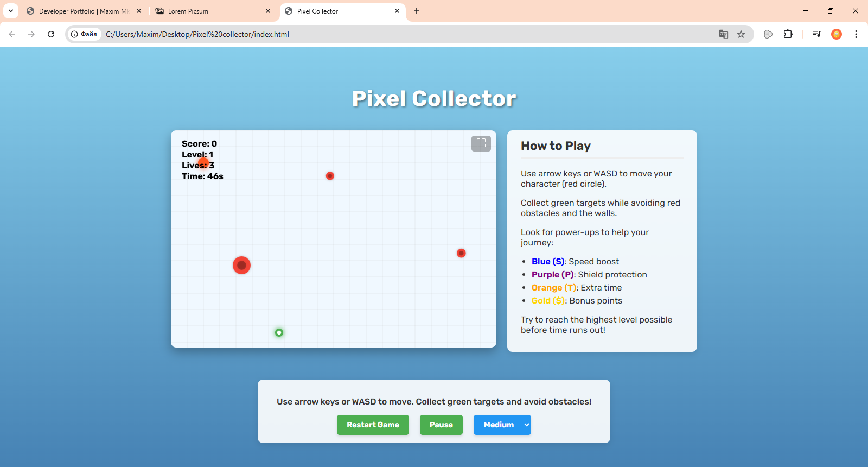Minimize the browser window
This screenshot has height=467, width=868.
click(806, 11)
